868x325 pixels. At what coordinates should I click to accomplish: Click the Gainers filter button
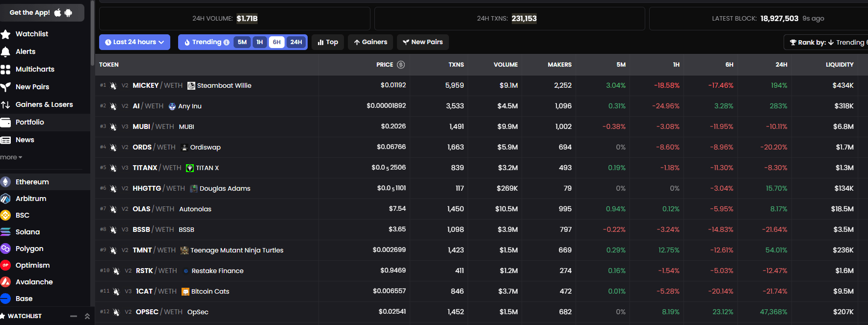pyautogui.click(x=370, y=42)
